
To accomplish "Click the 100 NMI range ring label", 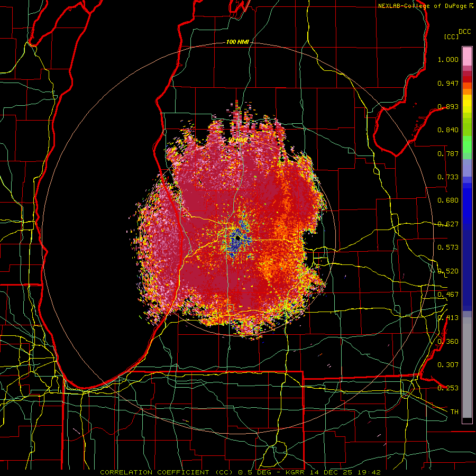I will click(237, 42).
